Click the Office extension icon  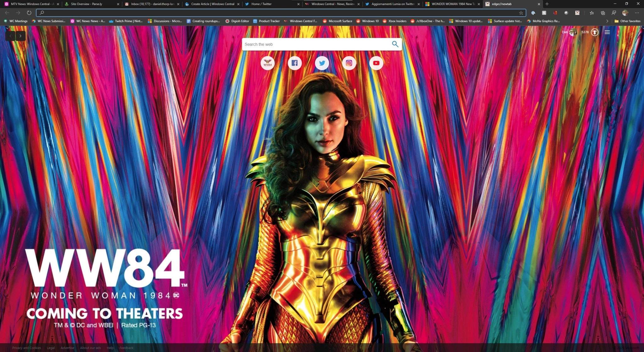[x=555, y=13]
